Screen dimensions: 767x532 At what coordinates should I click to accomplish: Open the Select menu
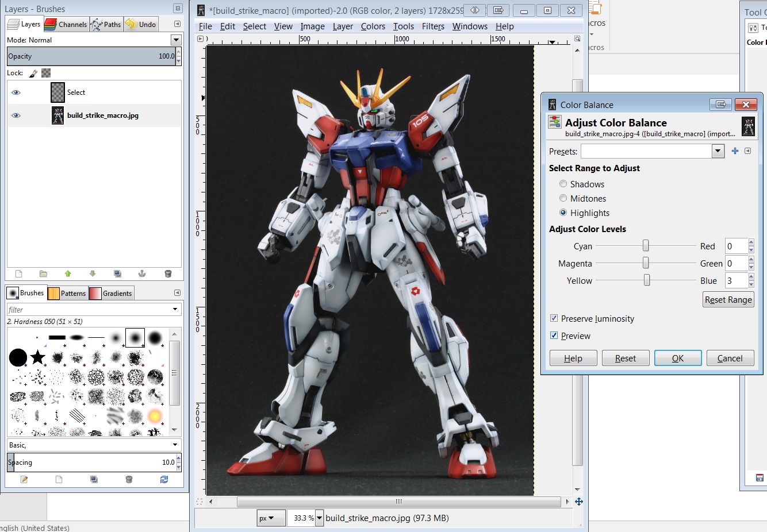click(x=254, y=26)
